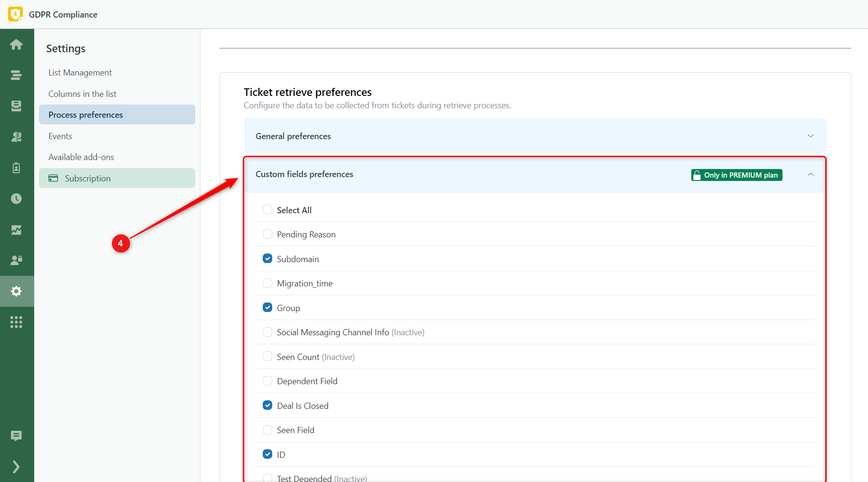Click the Seen Field label
This screenshot has height=482, width=868.
296,430
